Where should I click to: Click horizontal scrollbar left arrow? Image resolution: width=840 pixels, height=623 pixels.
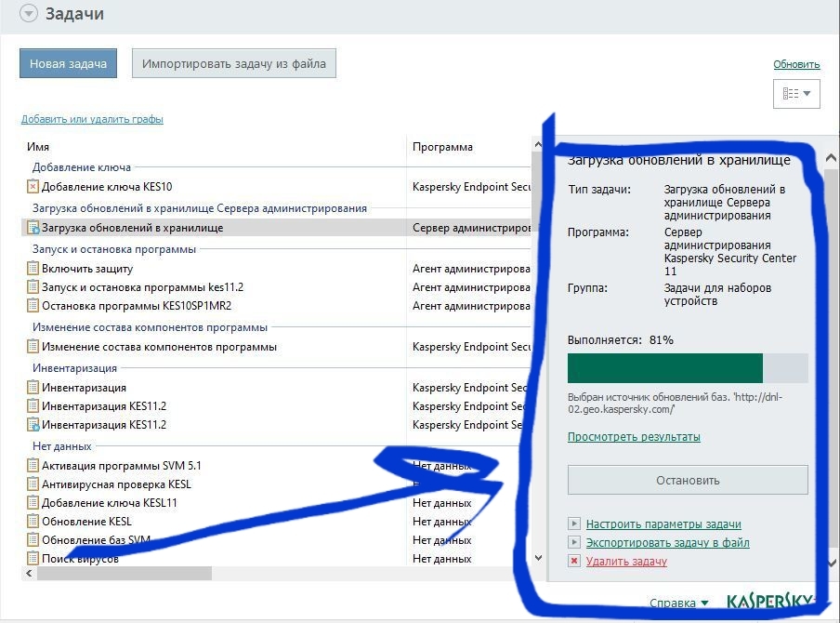tap(29, 573)
